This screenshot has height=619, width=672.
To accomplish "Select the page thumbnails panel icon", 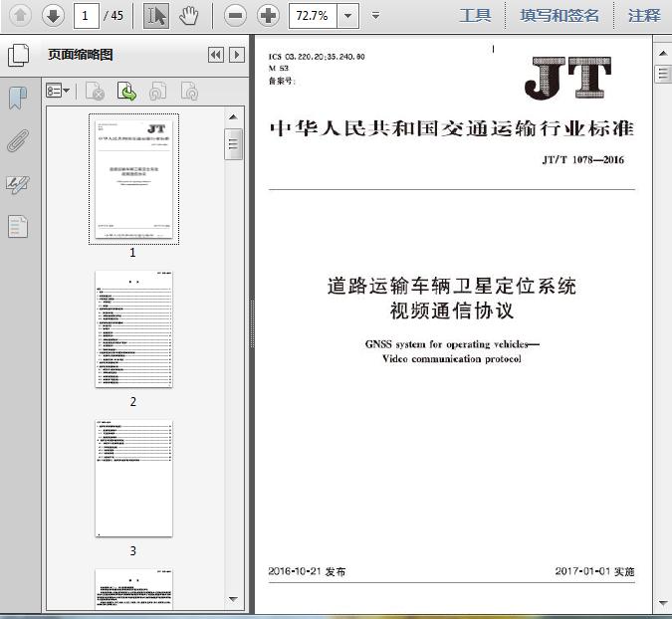I will click(x=19, y=55).
